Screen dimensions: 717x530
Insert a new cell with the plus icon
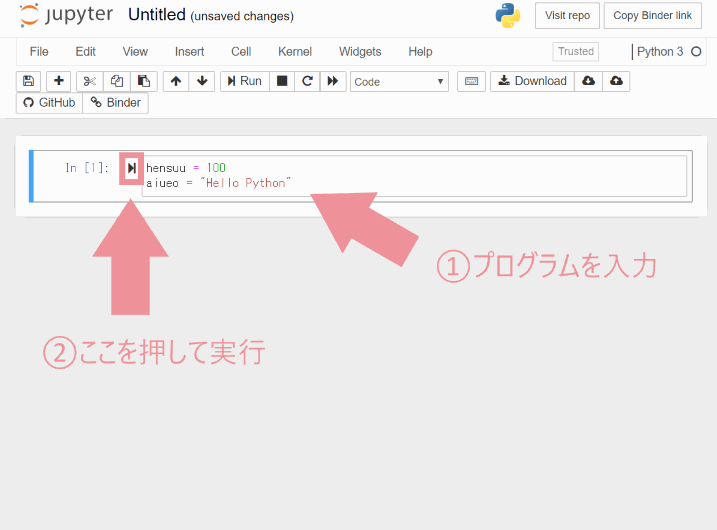point(59,81)
